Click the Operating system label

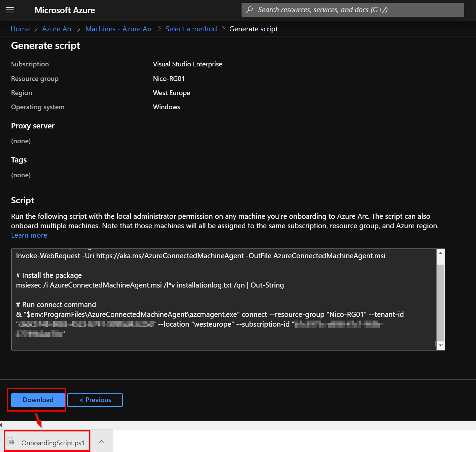[x=38, y=107]
